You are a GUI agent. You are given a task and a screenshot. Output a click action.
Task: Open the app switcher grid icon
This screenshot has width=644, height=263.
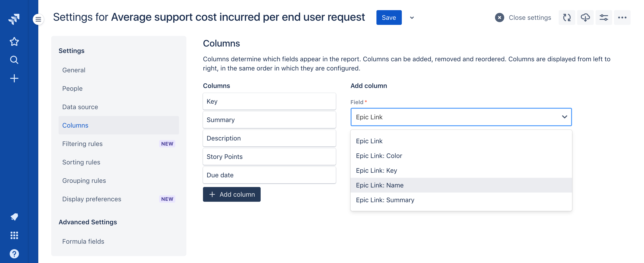click(x=14, y=235)
